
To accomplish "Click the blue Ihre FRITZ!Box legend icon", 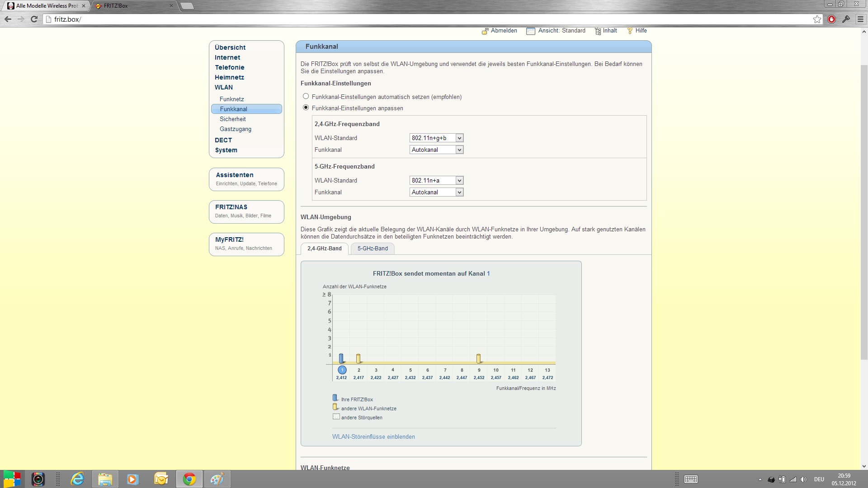I will point(335,398).
